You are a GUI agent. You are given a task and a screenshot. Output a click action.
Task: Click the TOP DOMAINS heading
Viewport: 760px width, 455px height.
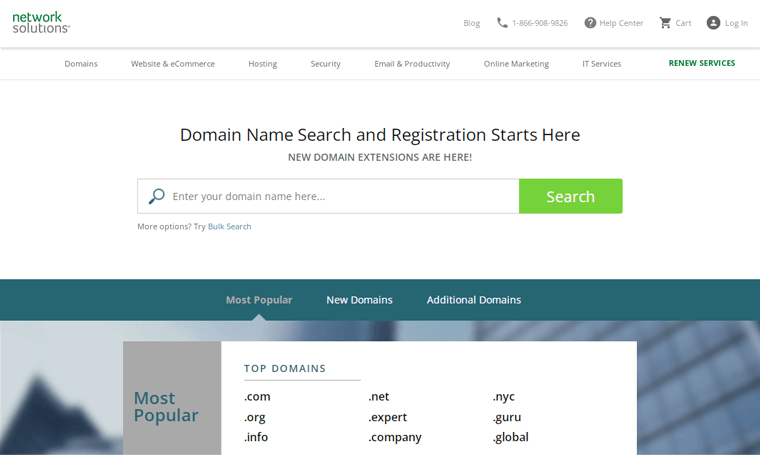(285, 368)
